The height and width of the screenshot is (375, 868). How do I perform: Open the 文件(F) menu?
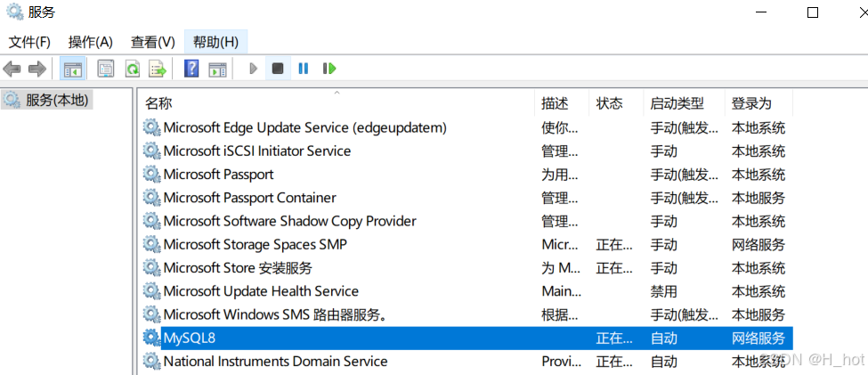coord(29,42)
